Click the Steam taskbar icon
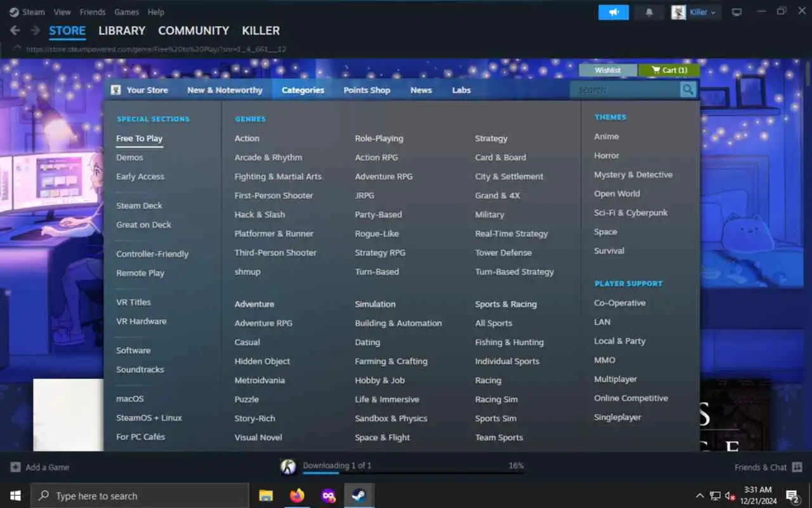 click(359, 496)
